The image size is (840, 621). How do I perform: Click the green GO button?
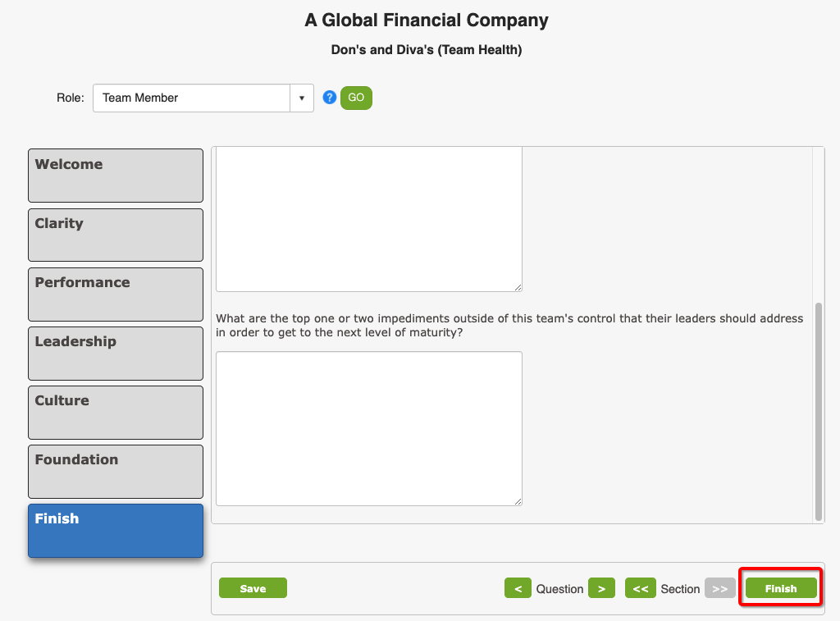[356, 98]
